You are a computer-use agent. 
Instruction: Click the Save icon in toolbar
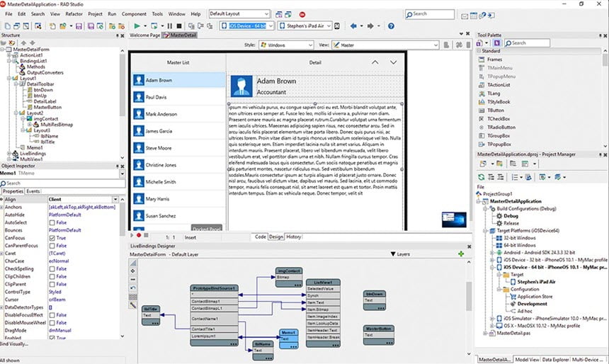point(79,26)
